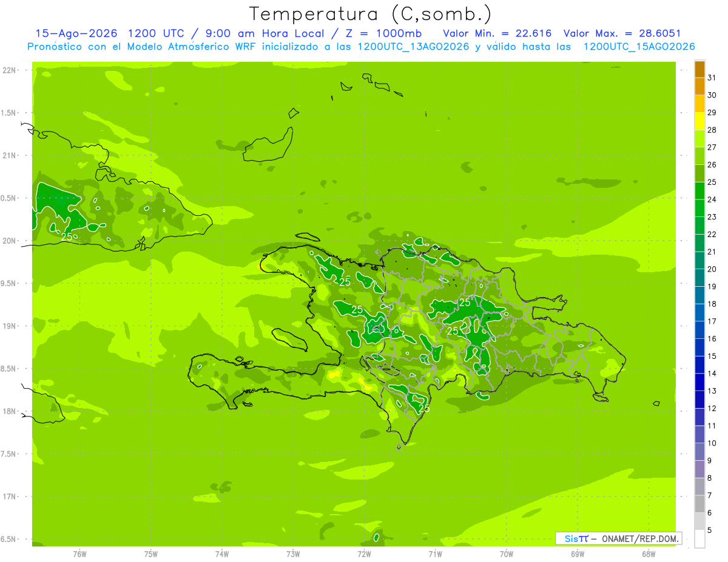728x562 pixels.
Task: Select 'Valor Min. = 22.616' text
Action: (x=497, y=33)
